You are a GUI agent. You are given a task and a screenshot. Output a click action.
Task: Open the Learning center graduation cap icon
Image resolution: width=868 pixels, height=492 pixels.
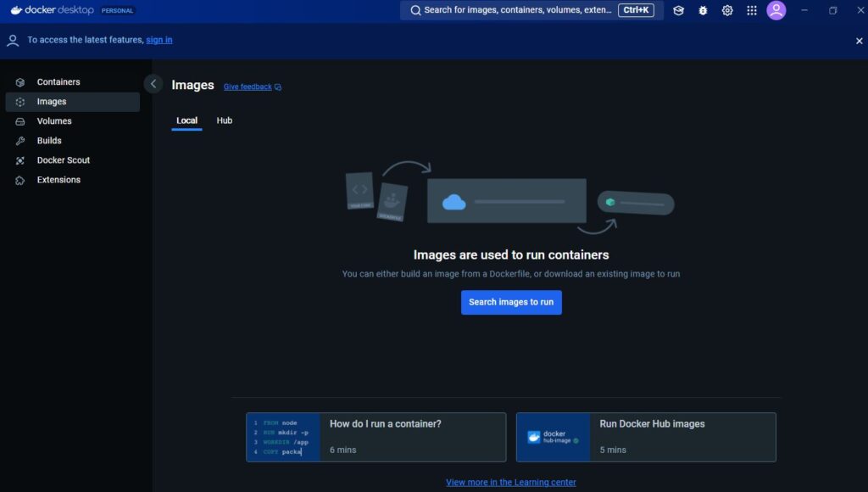678,10
